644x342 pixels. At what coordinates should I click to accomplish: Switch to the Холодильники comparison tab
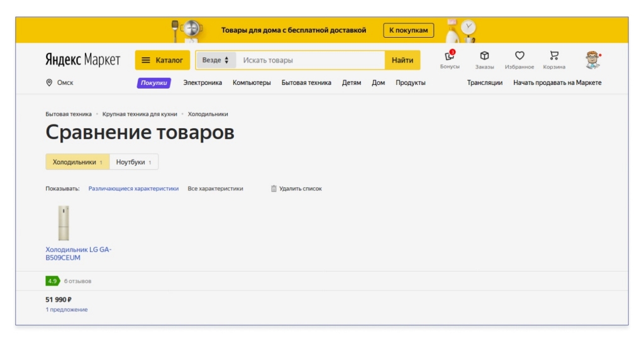77,162
